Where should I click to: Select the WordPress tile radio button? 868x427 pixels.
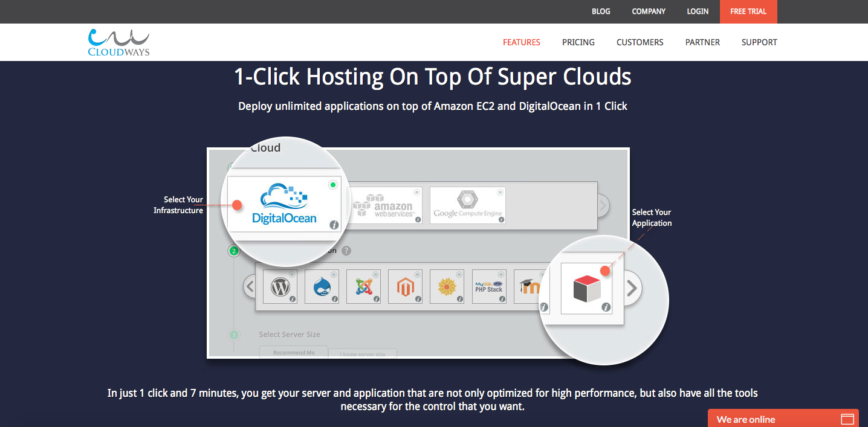(x=292, y=274)
